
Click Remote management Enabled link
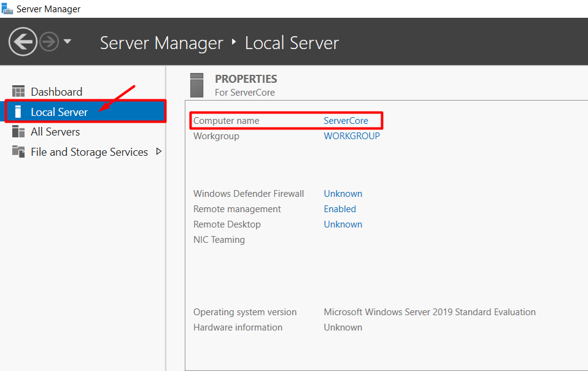340,209
